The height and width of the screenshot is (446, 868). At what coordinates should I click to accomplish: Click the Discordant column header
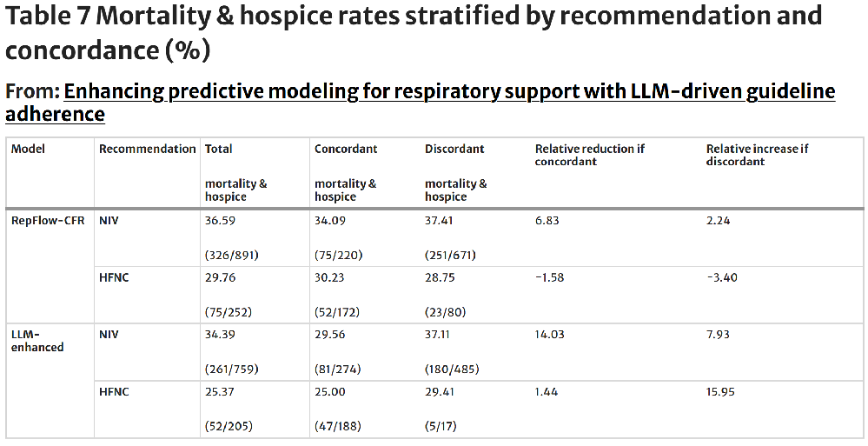click(455, 149)
